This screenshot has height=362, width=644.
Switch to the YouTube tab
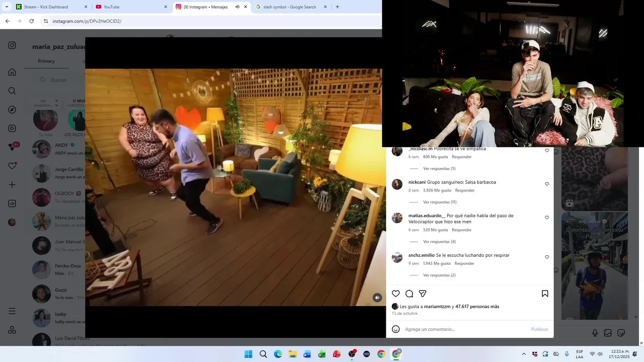131,7
